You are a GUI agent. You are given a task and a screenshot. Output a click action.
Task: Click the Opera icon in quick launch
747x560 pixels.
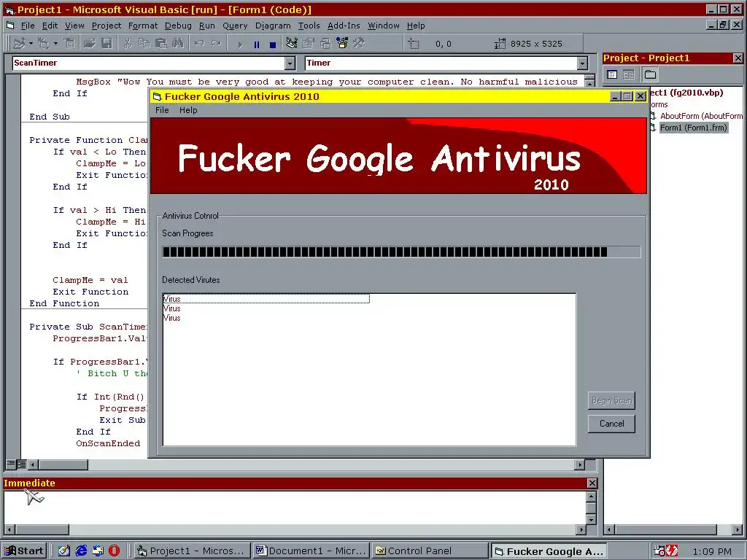(115, 551)
